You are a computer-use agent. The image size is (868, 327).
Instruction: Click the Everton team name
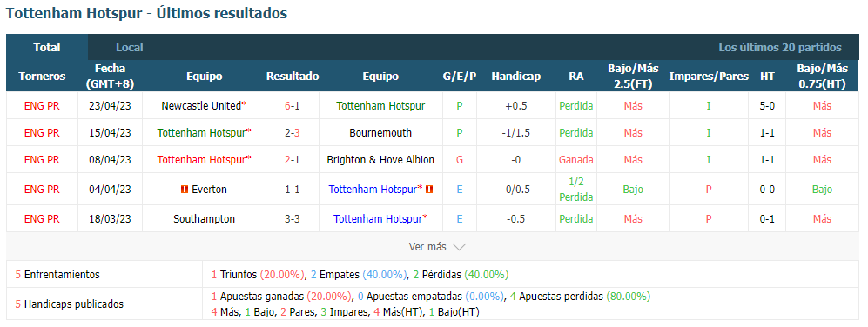click(209, 190)
